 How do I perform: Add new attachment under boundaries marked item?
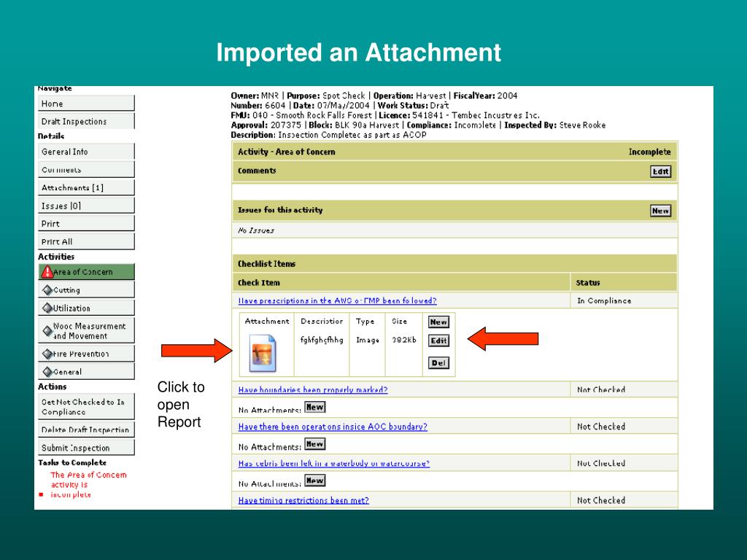point(315,407)
